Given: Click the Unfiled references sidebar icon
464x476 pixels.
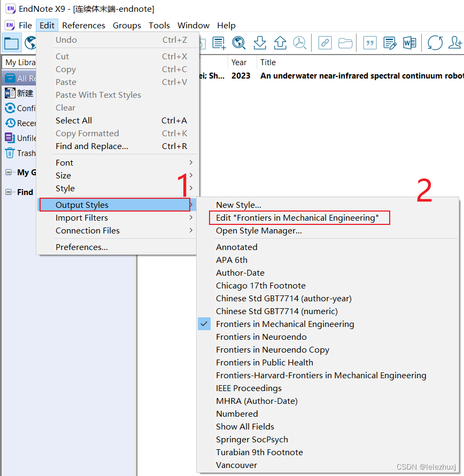Looking at the screenshot, I should [10, 138].
